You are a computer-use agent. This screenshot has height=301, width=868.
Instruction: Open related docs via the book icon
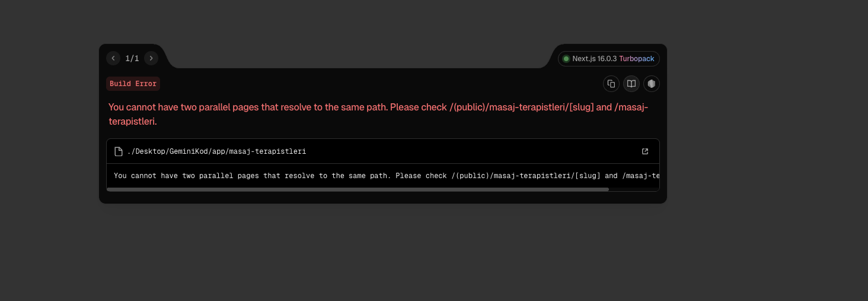coord(631,84)
